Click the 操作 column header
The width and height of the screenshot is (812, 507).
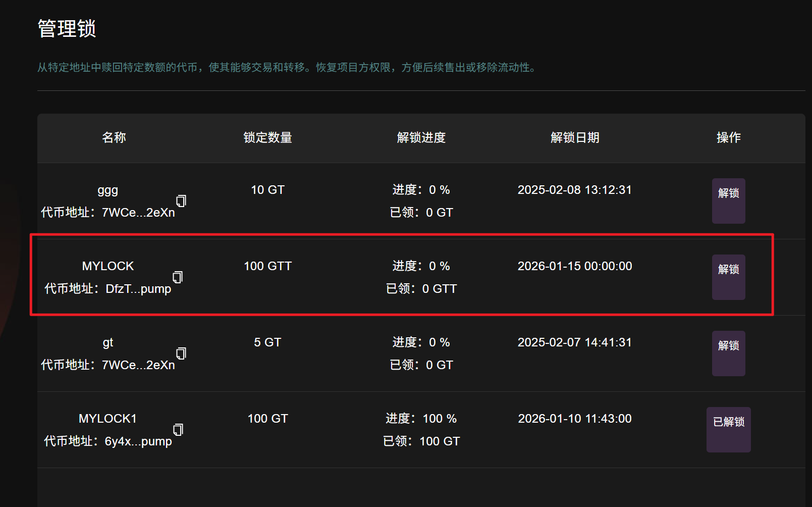[728, 137]
